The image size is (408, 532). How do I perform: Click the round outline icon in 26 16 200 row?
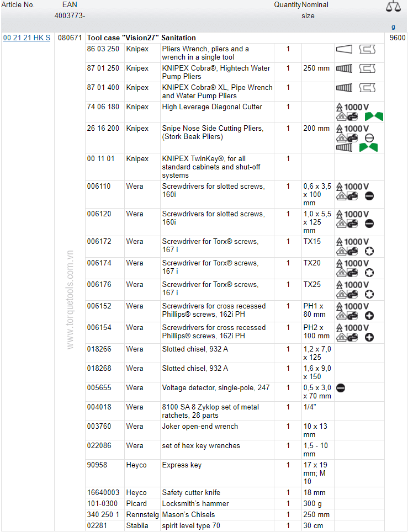(x=369, y=138)
